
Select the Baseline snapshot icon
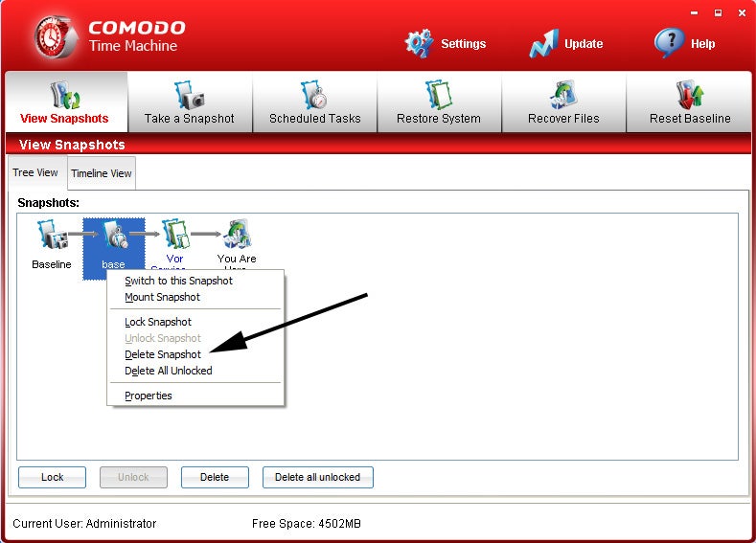[x=51, y=236]
